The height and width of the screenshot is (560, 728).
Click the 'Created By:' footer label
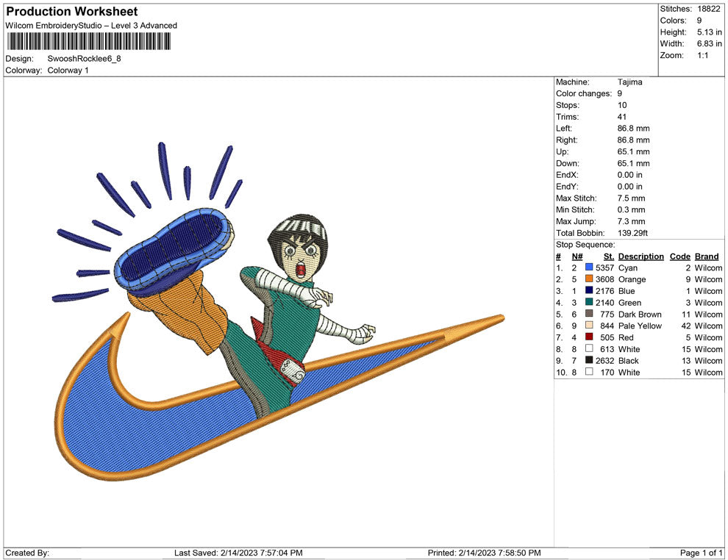pos(27,553)
